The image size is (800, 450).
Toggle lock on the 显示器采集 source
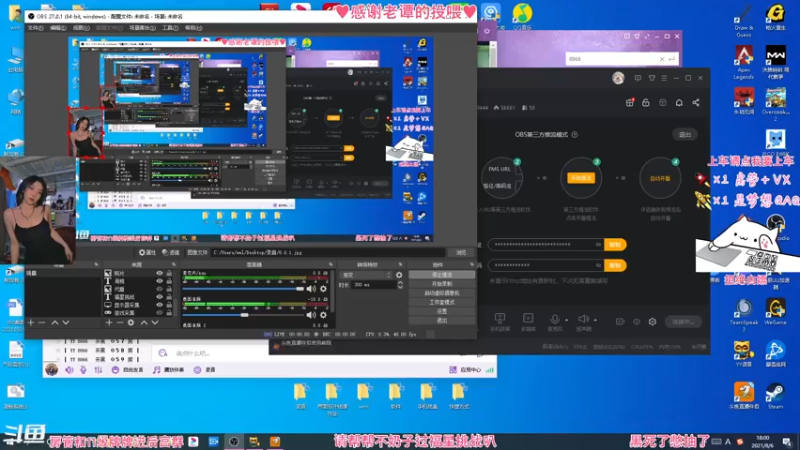point(169,305)
